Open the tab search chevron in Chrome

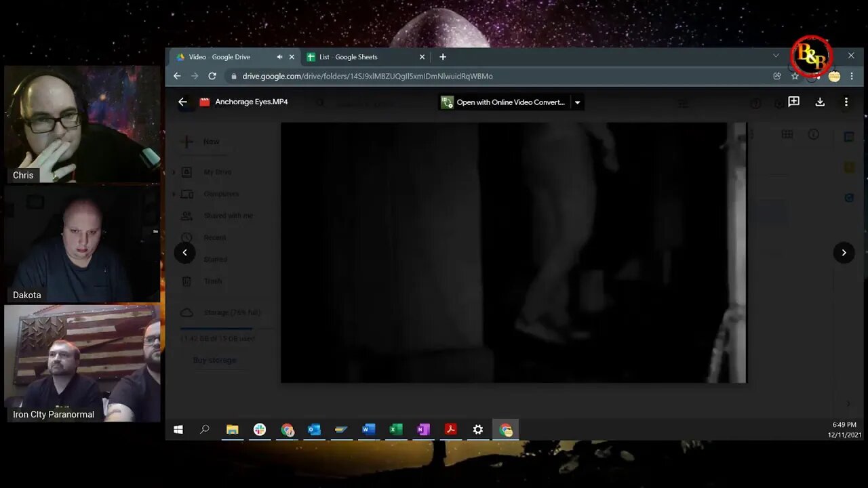coord(776,56)
